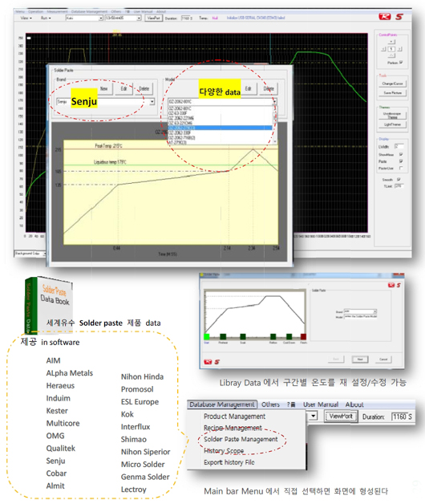Screen dimensions: 425x504
Task: Select Recipe Management menu entry
Action: [233, 428]
